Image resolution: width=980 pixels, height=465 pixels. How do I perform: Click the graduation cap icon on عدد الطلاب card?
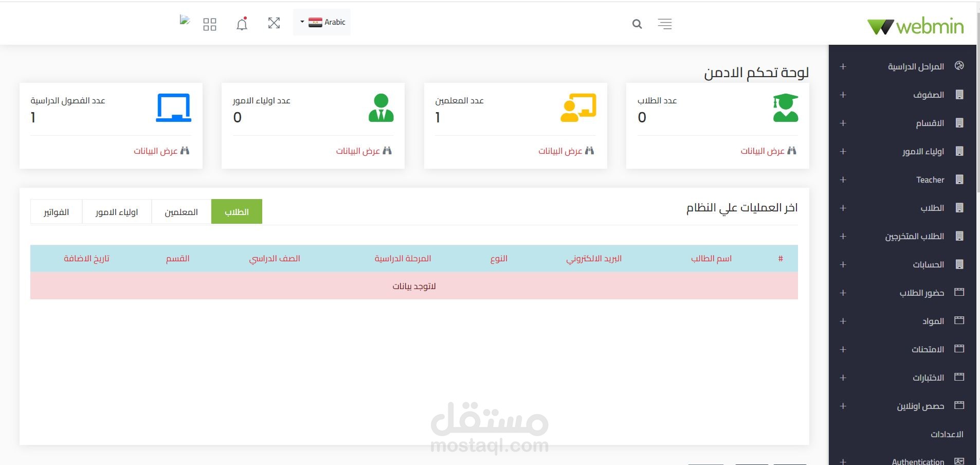click(785, 106)
